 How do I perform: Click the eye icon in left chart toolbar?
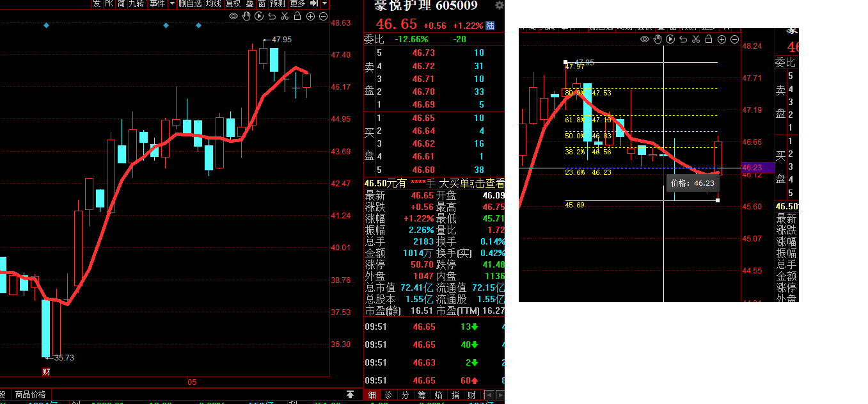click(233, 16)
